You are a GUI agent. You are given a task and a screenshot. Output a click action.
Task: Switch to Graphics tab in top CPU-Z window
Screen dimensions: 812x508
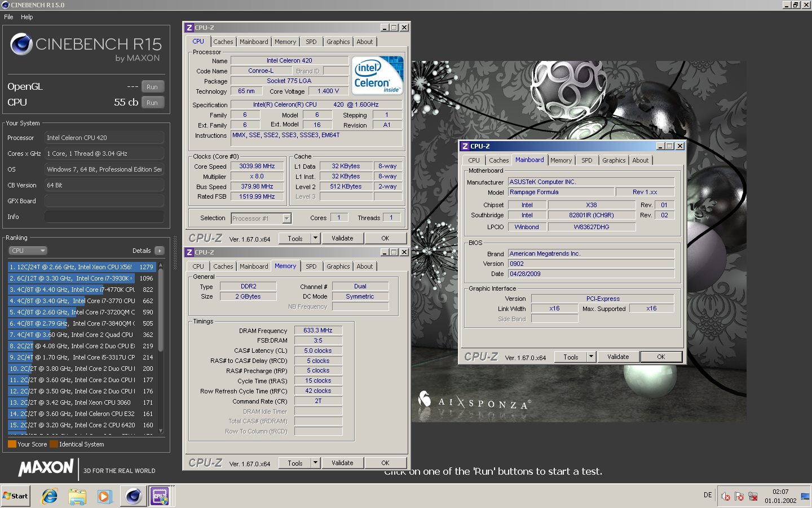pyautogui.click(x=338, y=42)
